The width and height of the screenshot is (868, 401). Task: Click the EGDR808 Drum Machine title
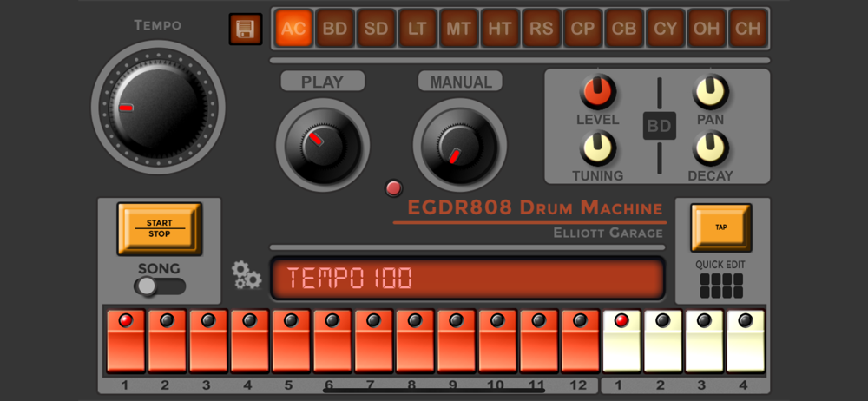[x=535, y=208]
